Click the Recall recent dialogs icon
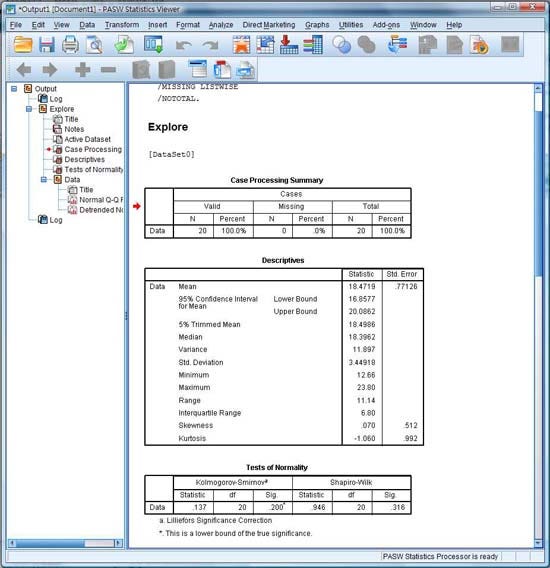This screenshot has width=550, height=568. tap(153, 45)
